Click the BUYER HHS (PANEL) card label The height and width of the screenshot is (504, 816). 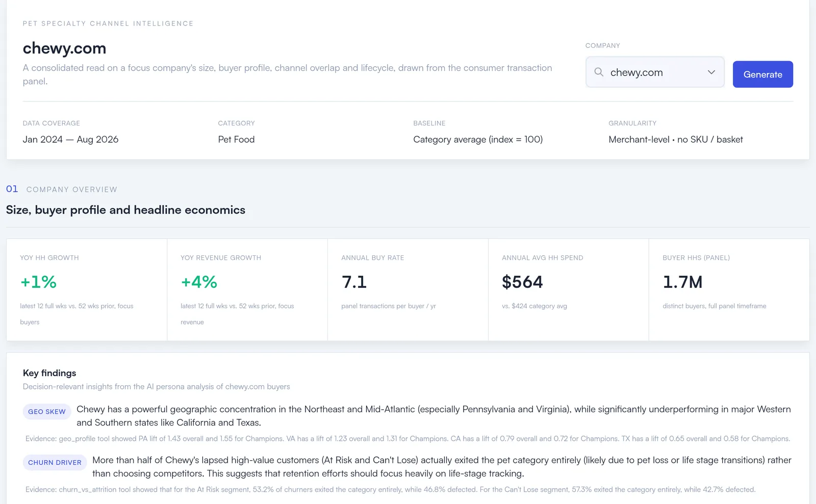pyautogui.click(x=696, y=258)
